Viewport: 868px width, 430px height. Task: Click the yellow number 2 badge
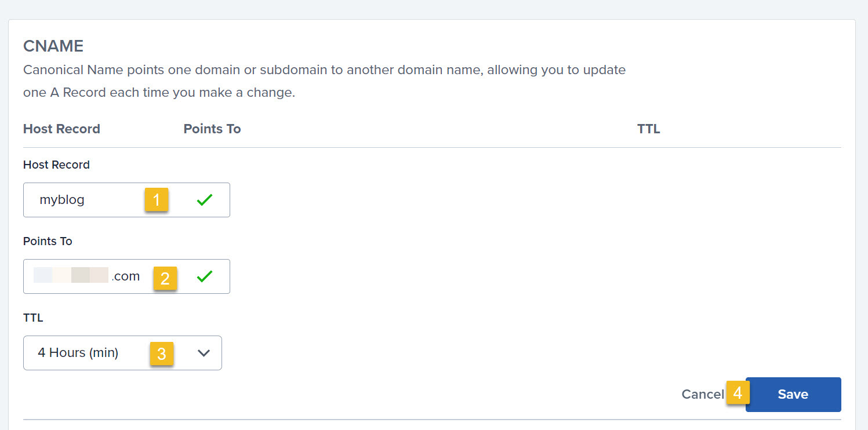click(165, 278)
